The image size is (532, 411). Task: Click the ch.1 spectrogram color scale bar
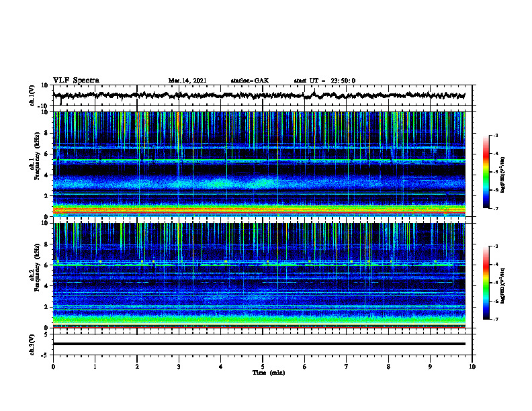(x=486, y=172)
